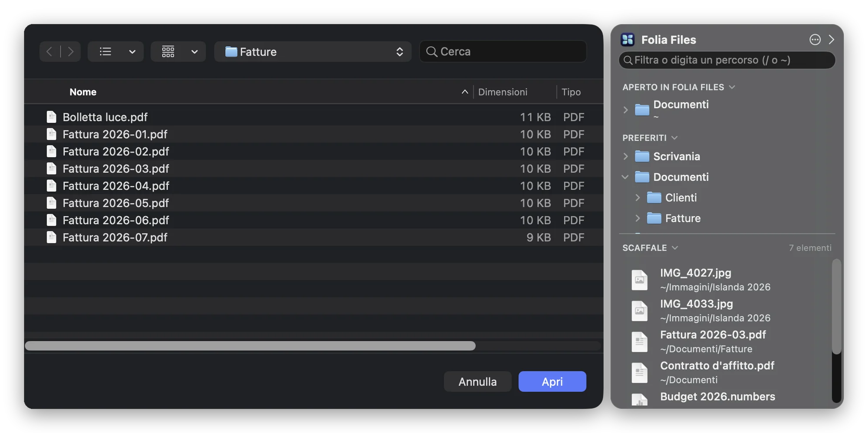Select the Bolletta luce.pdf file icon
The width and height of the screenshot is (868, 433).
[52, 117]
